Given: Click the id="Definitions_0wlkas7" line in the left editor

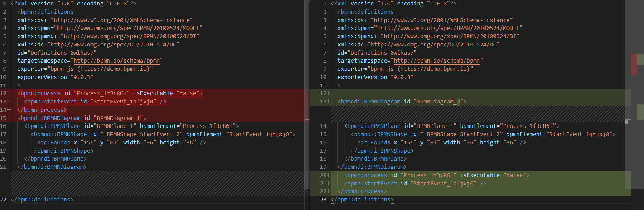Looking at the screenshot, I should [57, 53].
